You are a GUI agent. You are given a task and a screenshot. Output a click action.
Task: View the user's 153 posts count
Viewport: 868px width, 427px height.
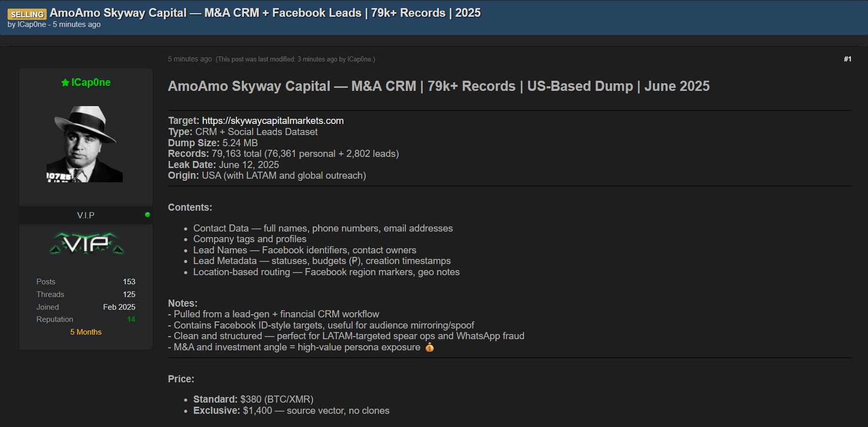pos(129,282)
